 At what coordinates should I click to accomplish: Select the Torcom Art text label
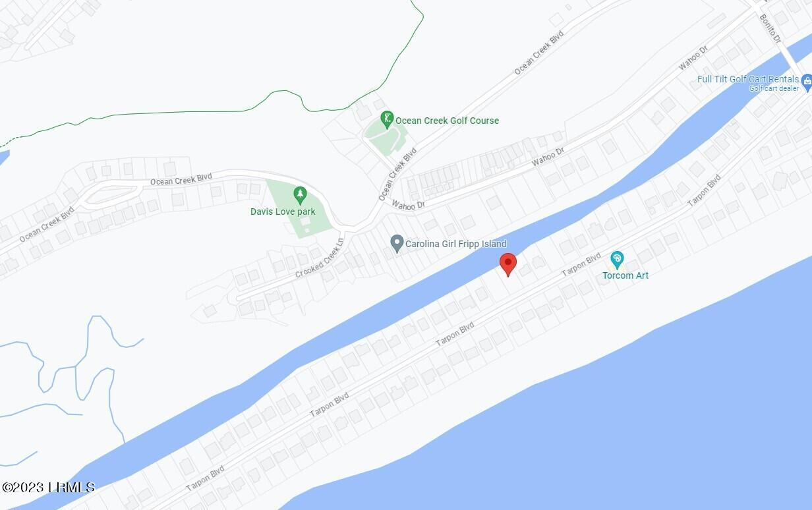point(625,275)
